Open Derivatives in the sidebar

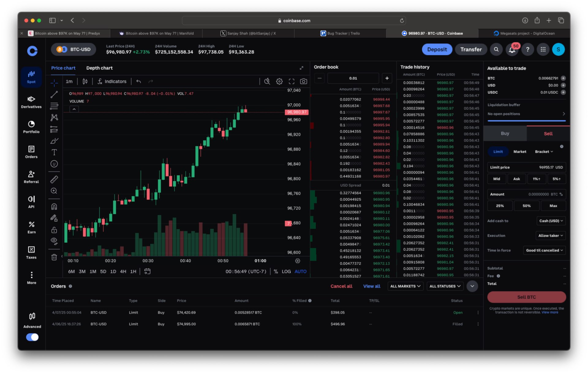[x=31, y=102]
